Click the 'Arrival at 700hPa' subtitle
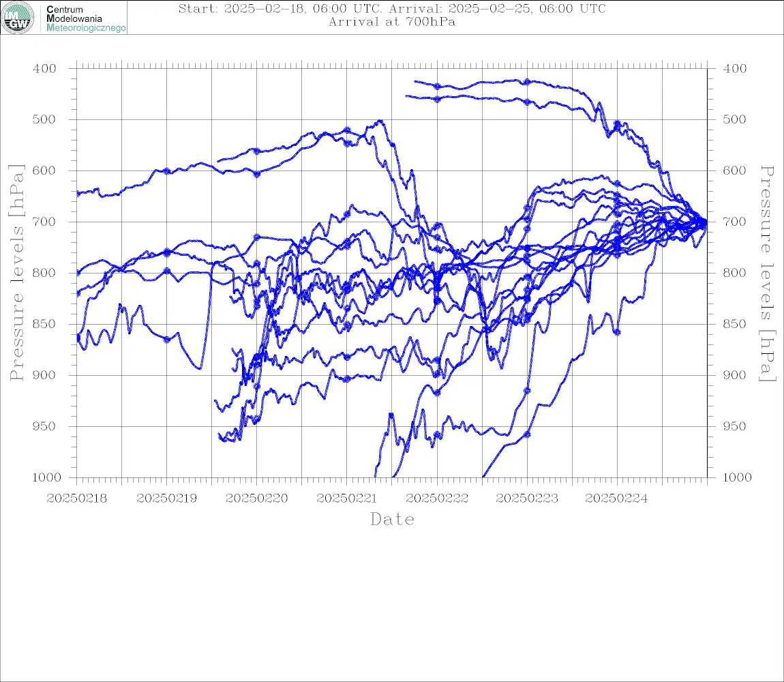The height and width of the screenshot is (682, 784). (x=392, y=22)
